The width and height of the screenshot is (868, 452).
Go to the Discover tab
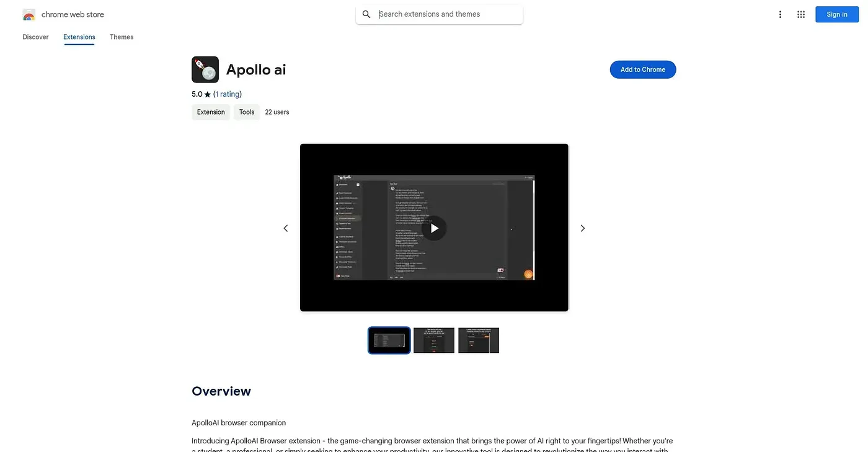click(x=35, y=37)
